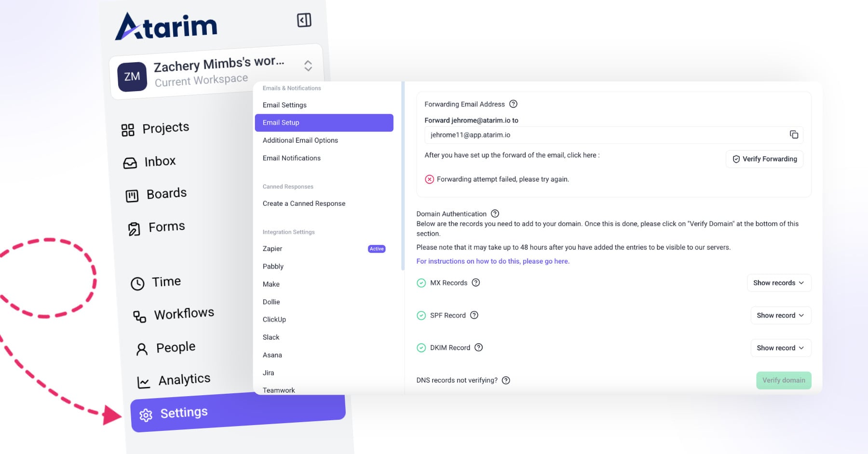Select Email Settings in the settings menu
The height and width of the screenshot is (454, 868).
pos(285,105)
